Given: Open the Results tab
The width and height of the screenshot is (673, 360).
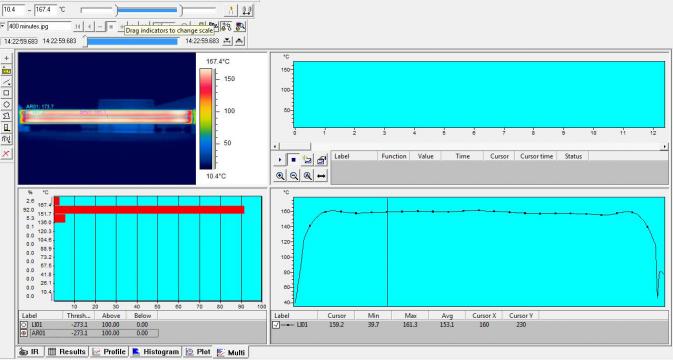Looking at the screenshot, I should [67, 352].
